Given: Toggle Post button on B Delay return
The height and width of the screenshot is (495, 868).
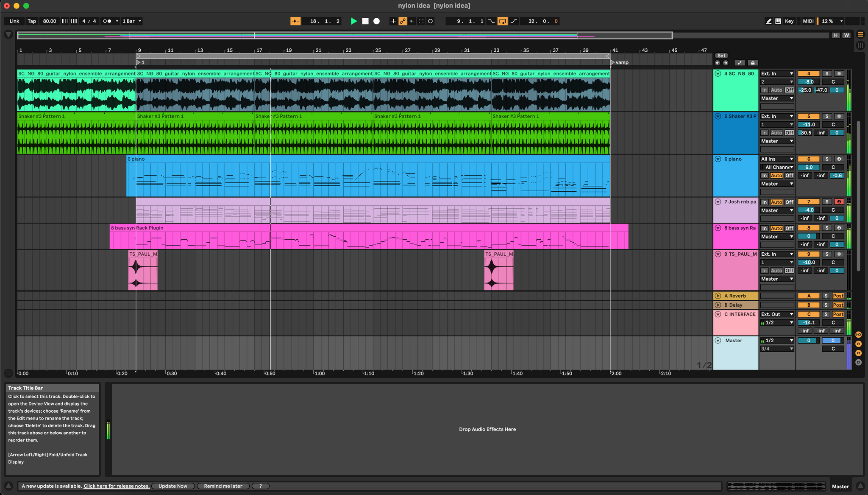Looking at the screenshot, I should 838,305.
